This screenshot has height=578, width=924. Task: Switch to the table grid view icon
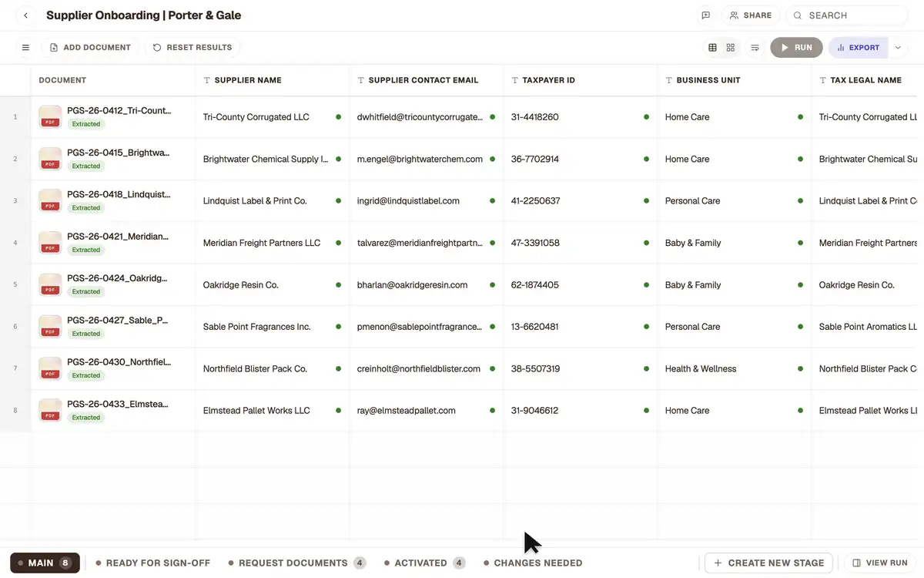tap(712, 48)
